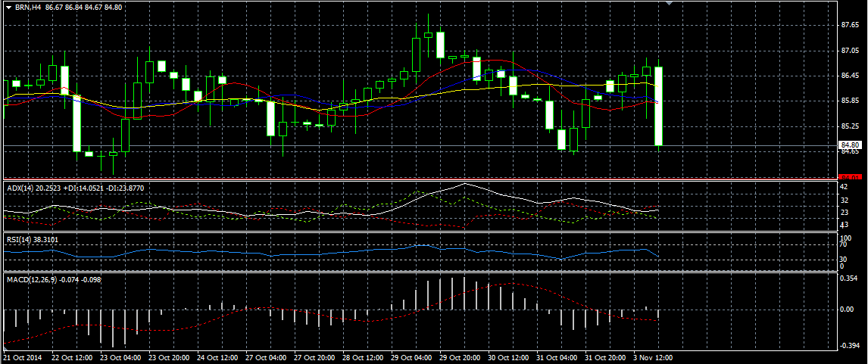This screenshot has width=868, height=364.
Task: Click the 85.25 price axis value
Action: [x=850, y=126]
